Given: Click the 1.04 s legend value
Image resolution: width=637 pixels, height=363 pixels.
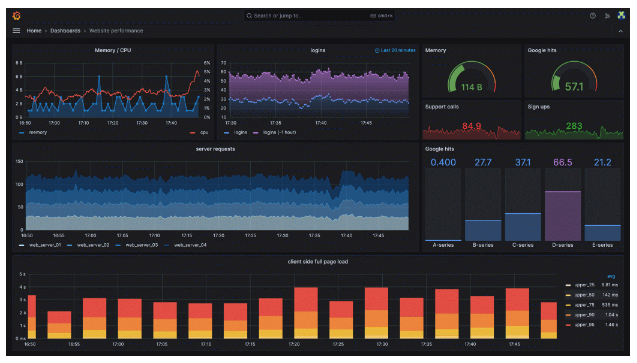Looking at the screenshot, I should (611, 315).
